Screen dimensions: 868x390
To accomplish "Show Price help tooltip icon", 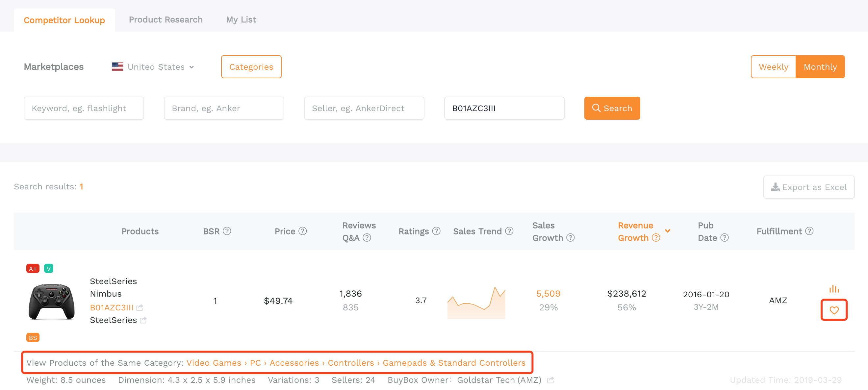I will coord(303,231).
